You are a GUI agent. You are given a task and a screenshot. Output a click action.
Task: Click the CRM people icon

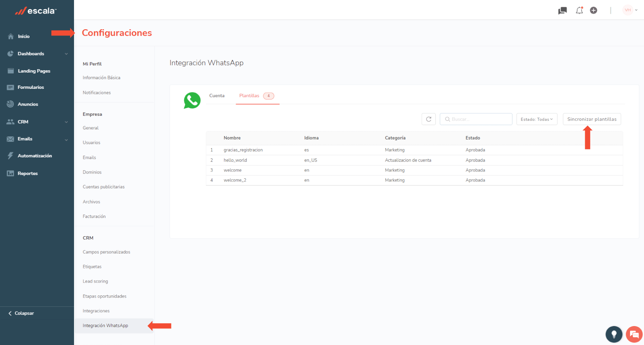pyautogui.click(x=10, y=122)
